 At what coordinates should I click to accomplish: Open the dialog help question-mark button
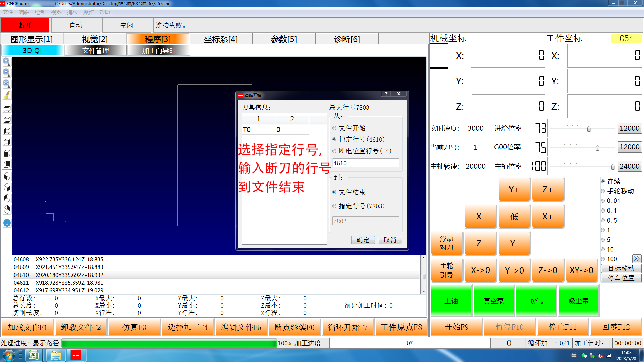pos(386,94)
